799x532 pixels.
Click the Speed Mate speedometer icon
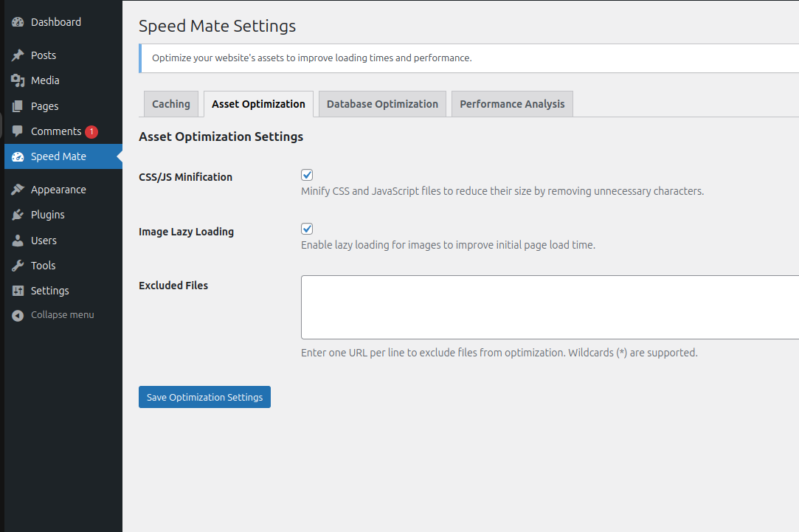click(x=18, y=156)
